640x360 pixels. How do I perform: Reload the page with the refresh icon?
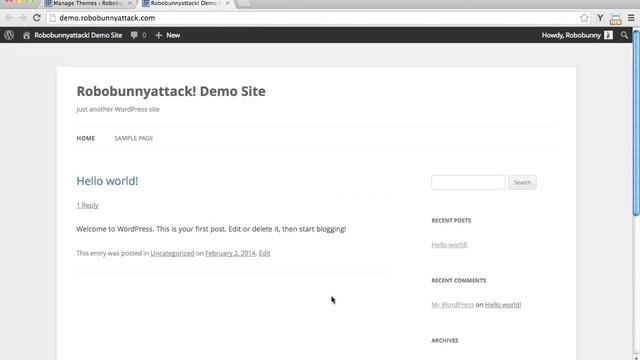tap(36, 18)
